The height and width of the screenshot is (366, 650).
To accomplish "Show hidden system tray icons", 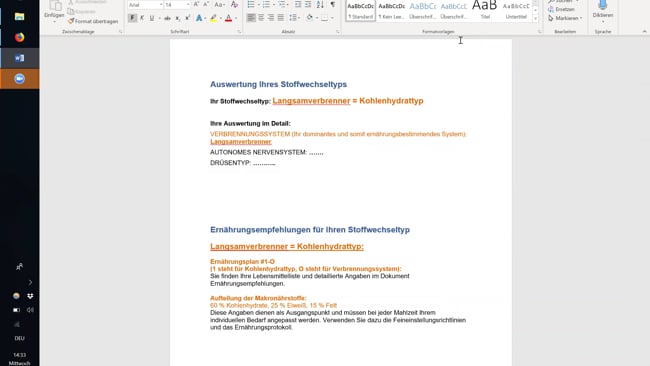I will coord(30,282).
